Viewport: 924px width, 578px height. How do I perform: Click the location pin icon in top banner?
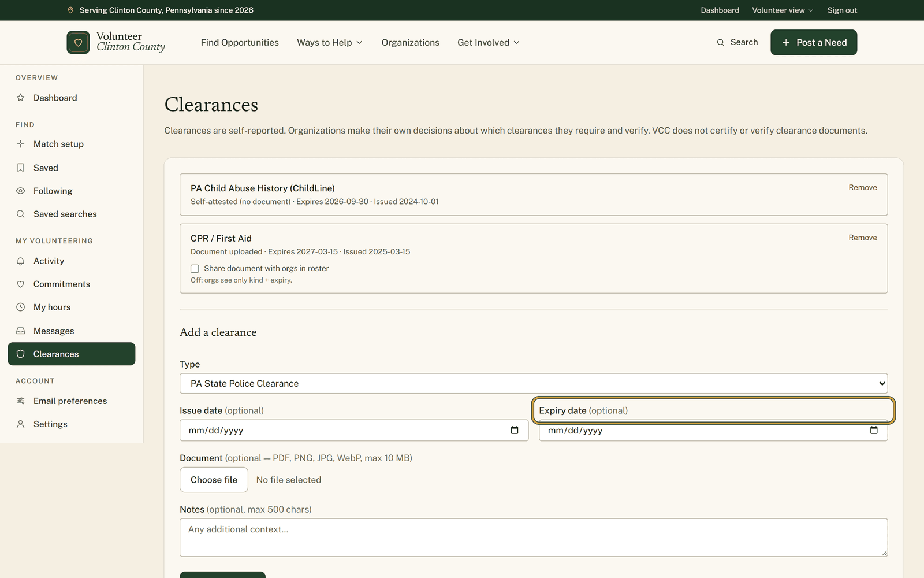[70, 10]
